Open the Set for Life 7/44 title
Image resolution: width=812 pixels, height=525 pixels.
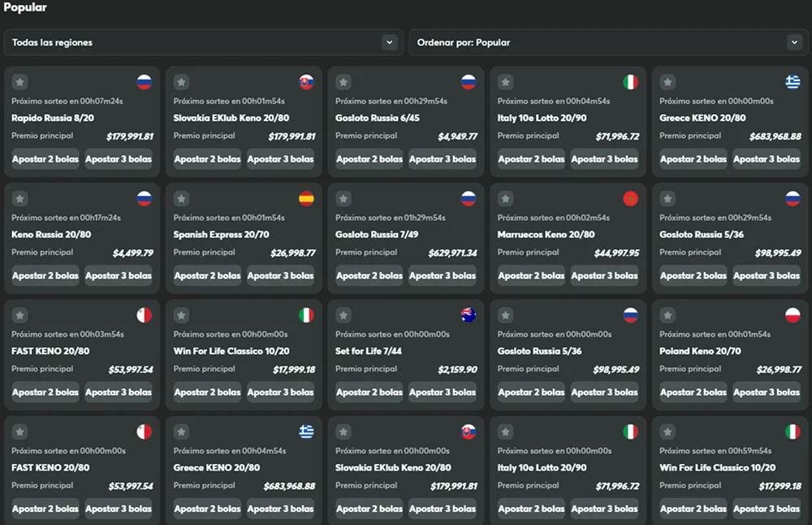368,351
